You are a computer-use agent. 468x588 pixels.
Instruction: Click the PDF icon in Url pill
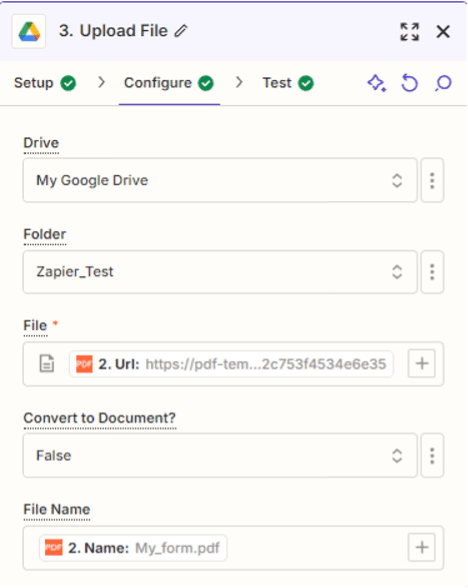pyautogui.click(x=84, y=364)
